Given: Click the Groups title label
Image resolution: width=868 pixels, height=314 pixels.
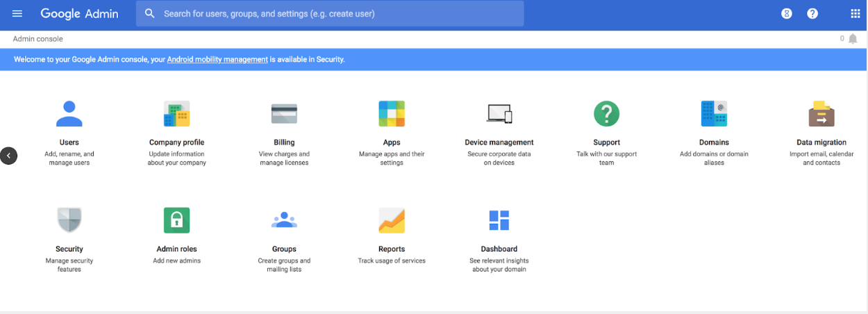Looking at the screenshot, I should 284,249.
